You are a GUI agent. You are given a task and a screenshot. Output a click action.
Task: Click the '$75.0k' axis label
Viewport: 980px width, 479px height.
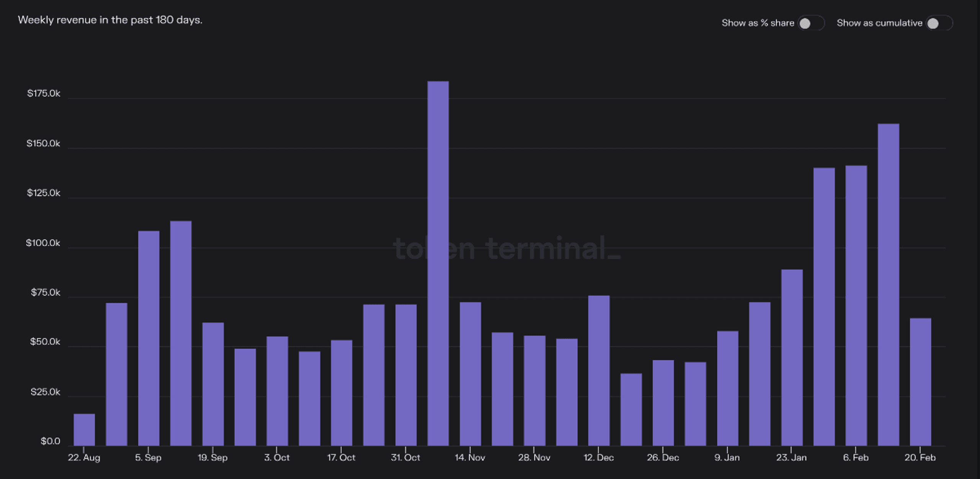[46, 293]
